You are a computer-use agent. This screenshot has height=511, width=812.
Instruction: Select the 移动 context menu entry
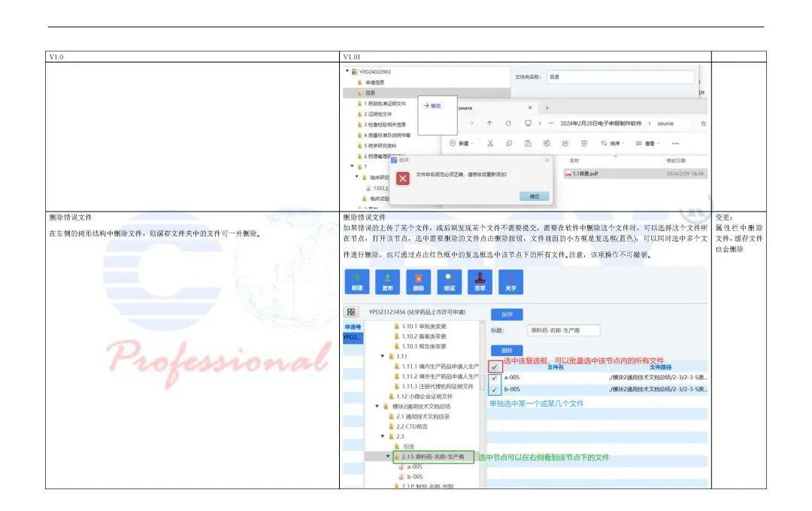(x=432, y=106)
